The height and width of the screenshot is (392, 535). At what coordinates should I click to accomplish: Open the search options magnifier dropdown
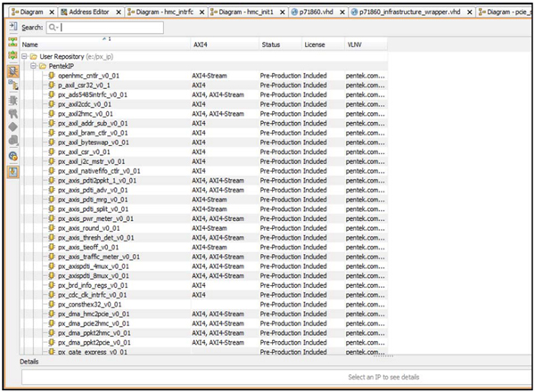(x=53, y=28)
